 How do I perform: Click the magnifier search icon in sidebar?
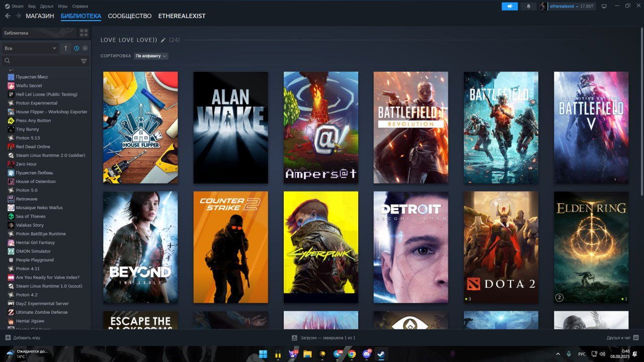pos(7,61)
